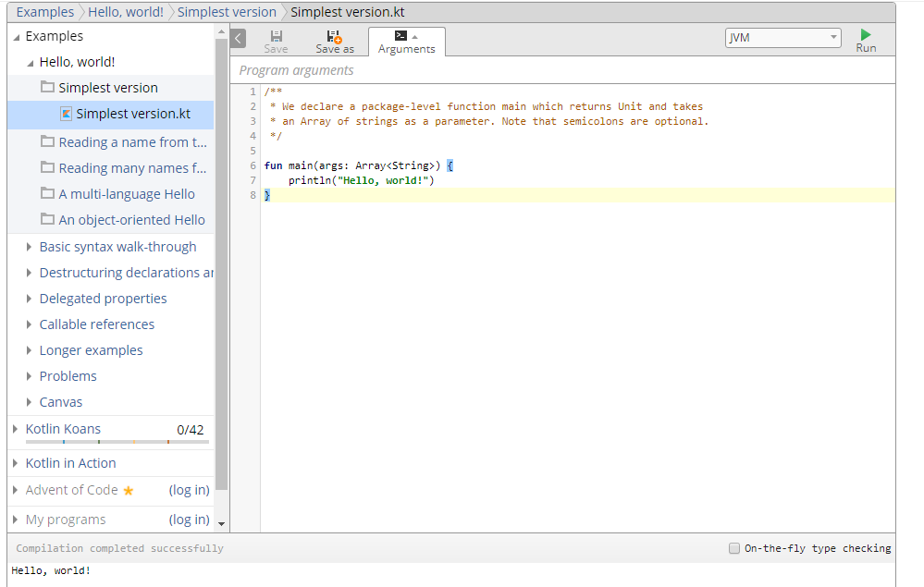Click log in link beside My programs
Image resolution: width=924 pixels, height=587 pixels.
point(190,520)
